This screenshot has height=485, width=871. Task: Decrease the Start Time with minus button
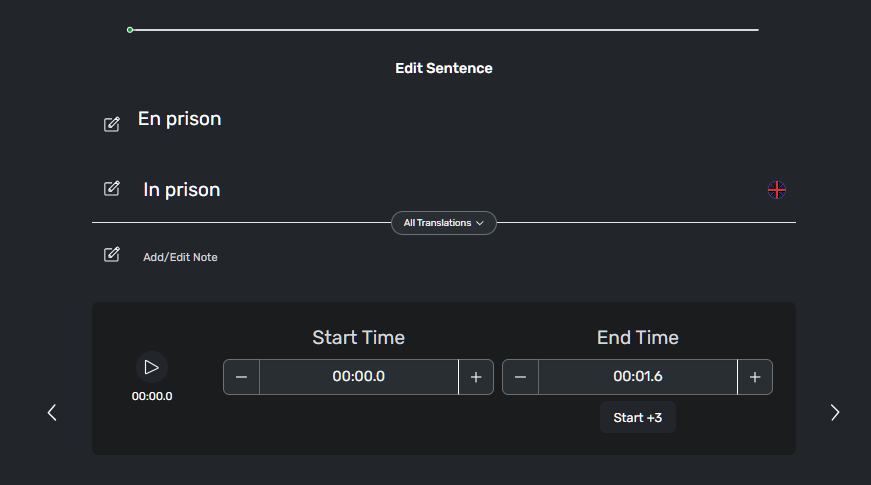click(x=241, y=377)
